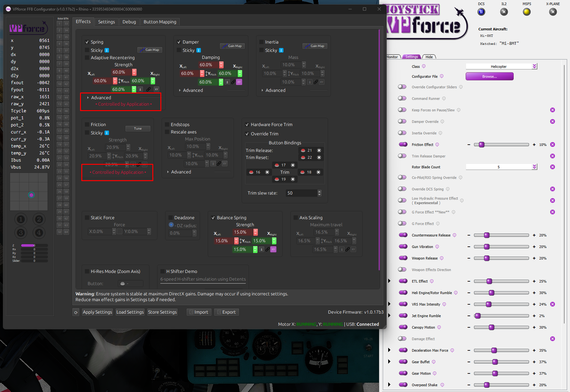Enable the H Shifter Demo checkbox
Screen dimensions: 570x392
click(163, 271)
